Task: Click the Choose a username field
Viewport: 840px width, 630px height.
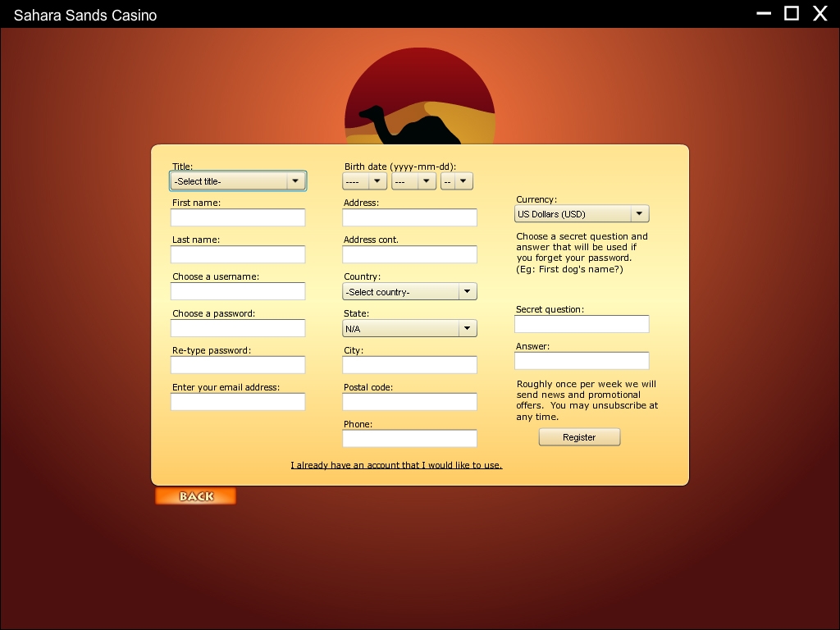Action: pos(238,291)
